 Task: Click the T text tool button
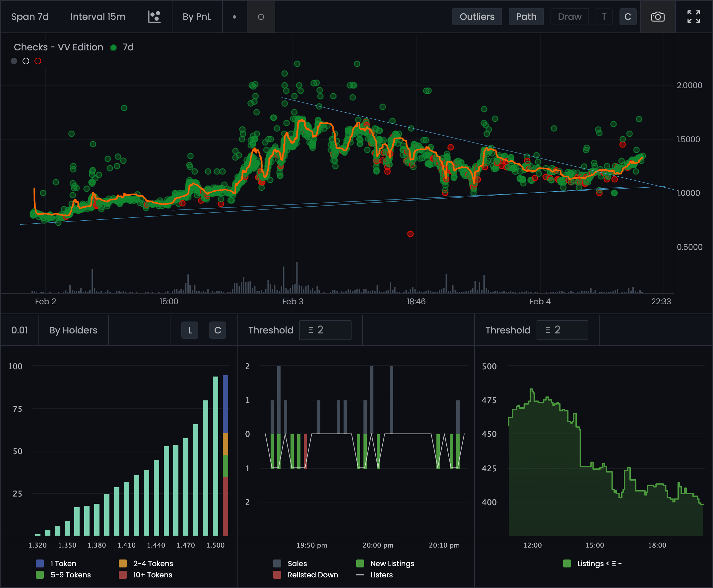click(x=604, y=17)
